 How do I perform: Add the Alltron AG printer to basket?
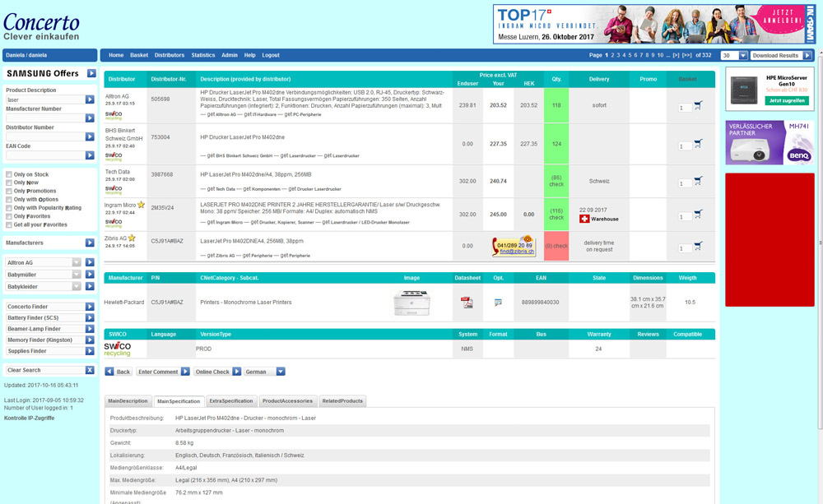(698, 105)
